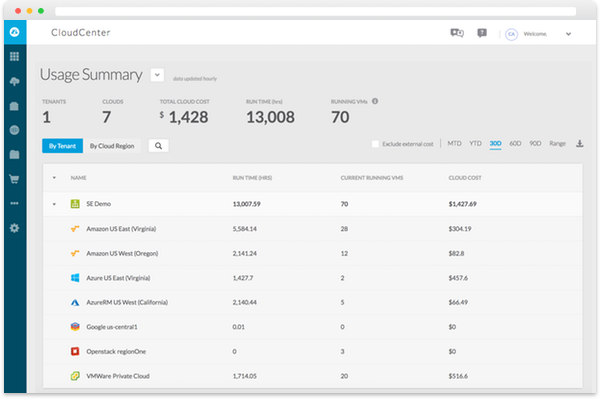Open the shopping cart icon in sidebar
The width and height of the screenshot is (600, 400).
click(15, 179)
